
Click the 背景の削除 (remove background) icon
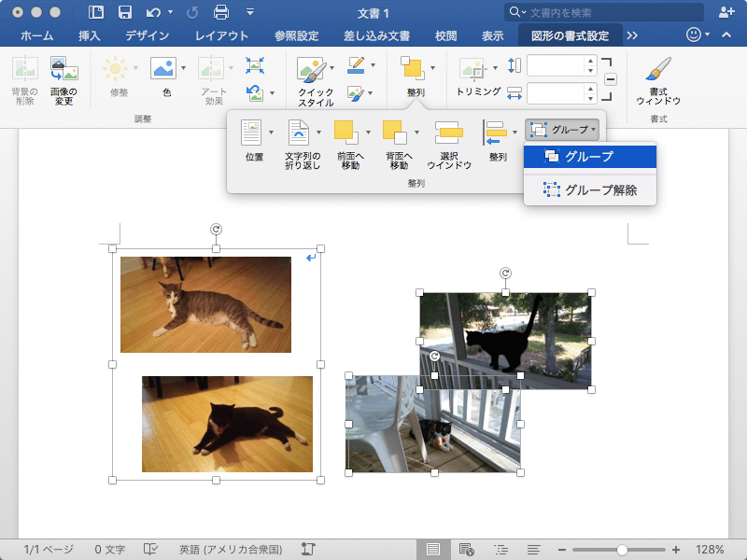25,68
